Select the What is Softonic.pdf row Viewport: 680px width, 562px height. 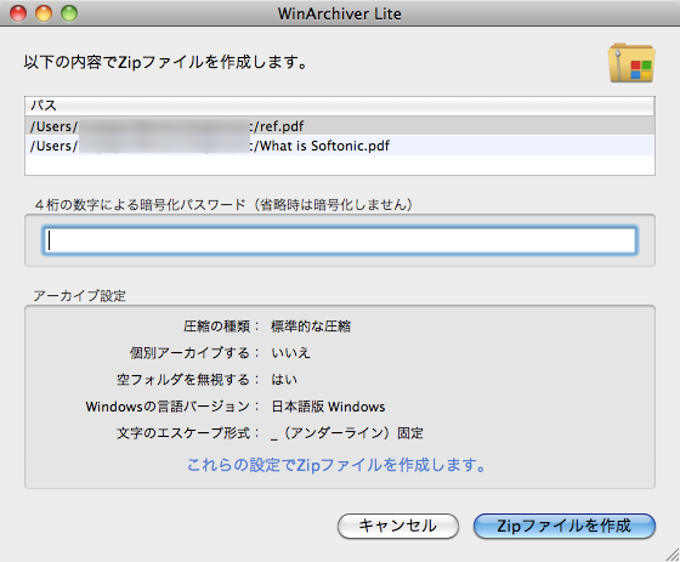[x=340, y=146]
